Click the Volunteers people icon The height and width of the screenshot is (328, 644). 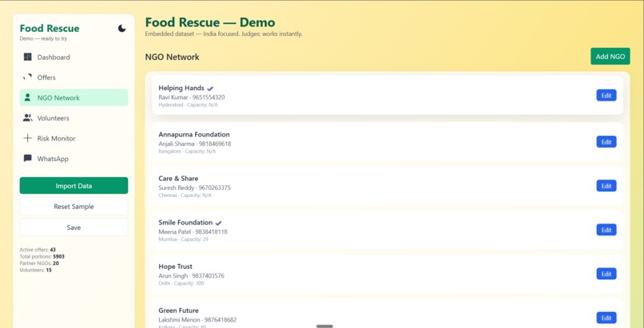tap(27, 118)
